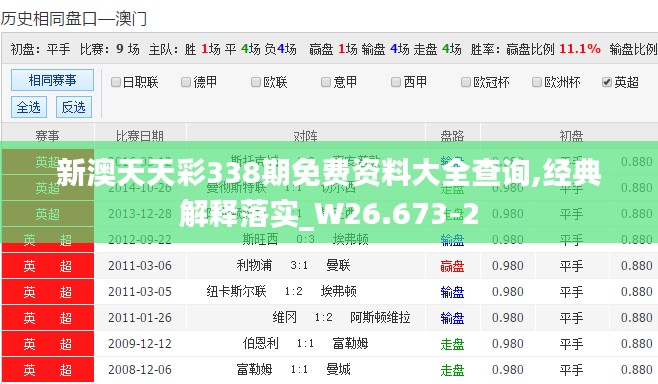The height and width of the screenshot is (384, 658).
Task: Click 英超 league cell for 2008-12-06
Action: click(48, 370)
